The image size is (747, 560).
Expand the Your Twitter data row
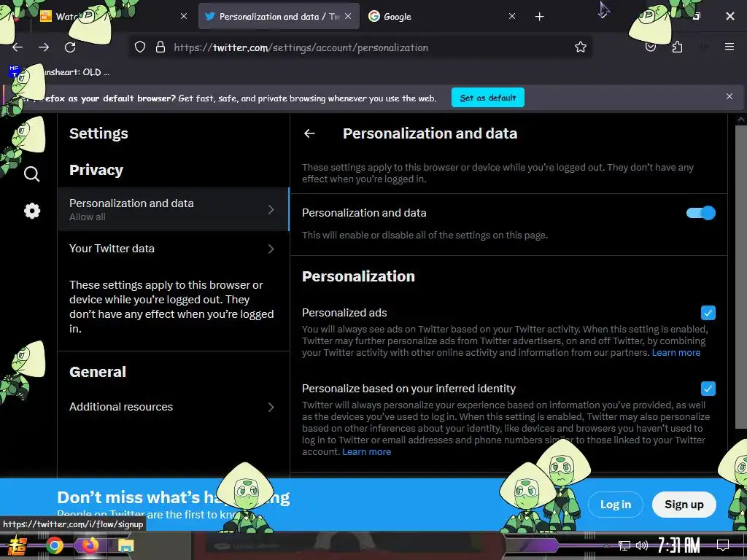click(174, 249)
